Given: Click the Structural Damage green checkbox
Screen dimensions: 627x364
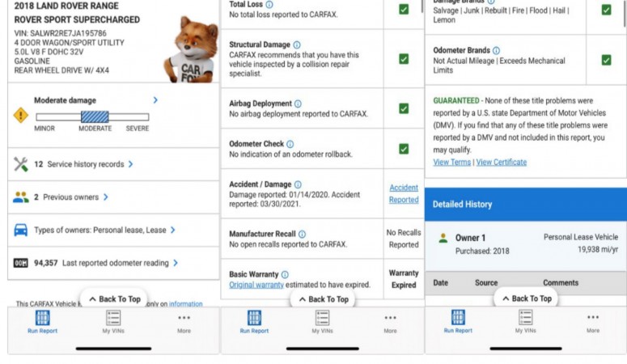Looking at the screenshot, I should pyautogui.click(x=404, y=59).
